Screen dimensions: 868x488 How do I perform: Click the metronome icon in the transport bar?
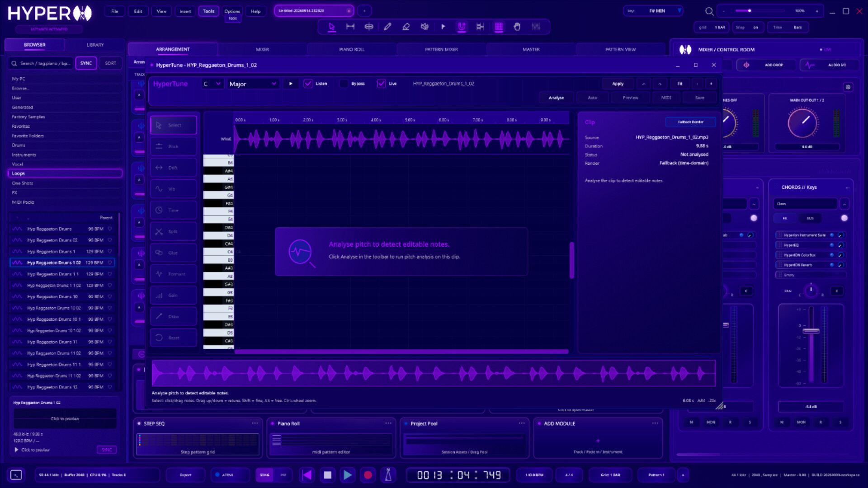click(388, 475)
